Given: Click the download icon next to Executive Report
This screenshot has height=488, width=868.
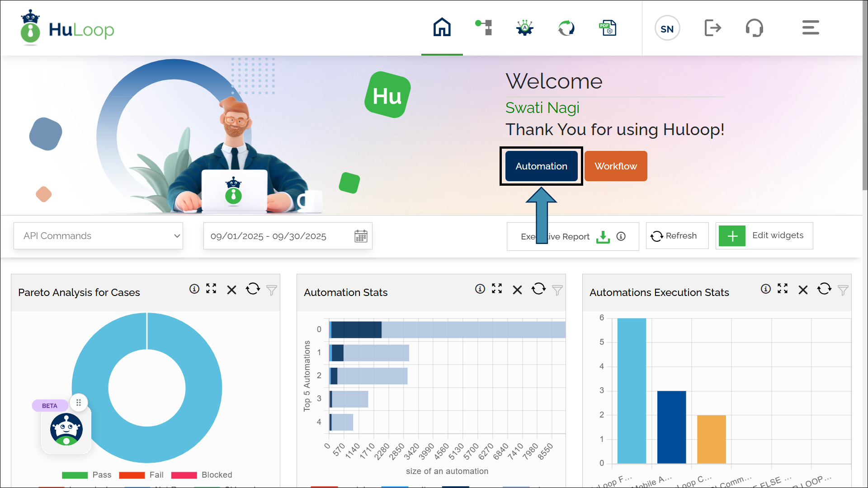Looking at the screenshot, I should tap(602, 236).
